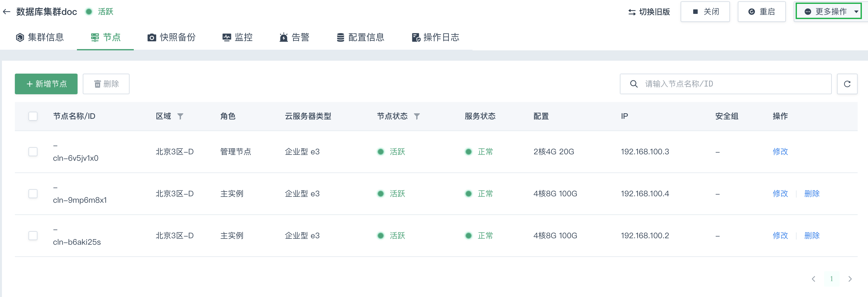Screen dimensions: 868x297
Task: Switch to the 快照备份 tab
Action: (x=172, y=37)
